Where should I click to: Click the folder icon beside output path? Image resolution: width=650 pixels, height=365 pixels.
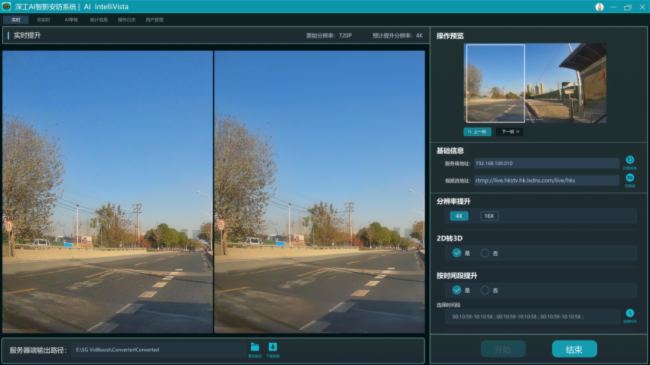click(255, 347)
